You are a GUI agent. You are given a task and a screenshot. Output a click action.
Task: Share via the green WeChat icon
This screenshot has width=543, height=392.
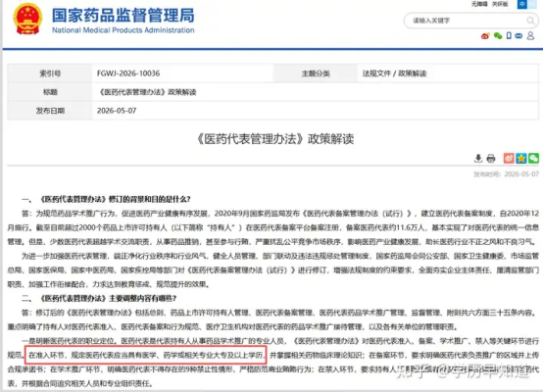(x=533, y=158)
